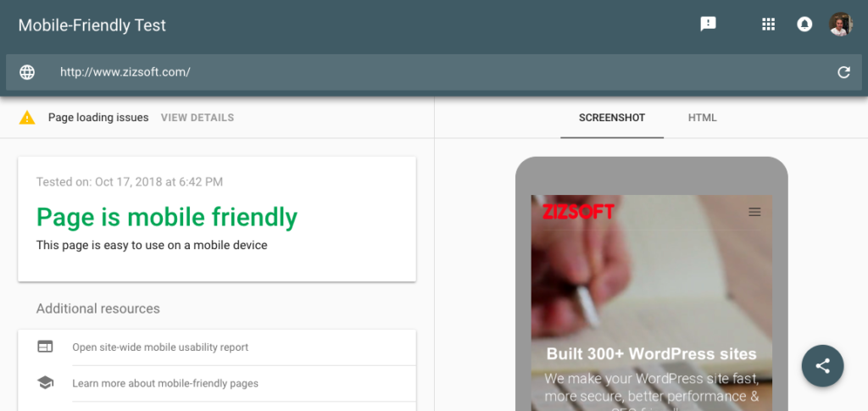The width and height of the screenshot is (868, 411).
Task: Open the user account avatar
Action: (x=840, y=25)
